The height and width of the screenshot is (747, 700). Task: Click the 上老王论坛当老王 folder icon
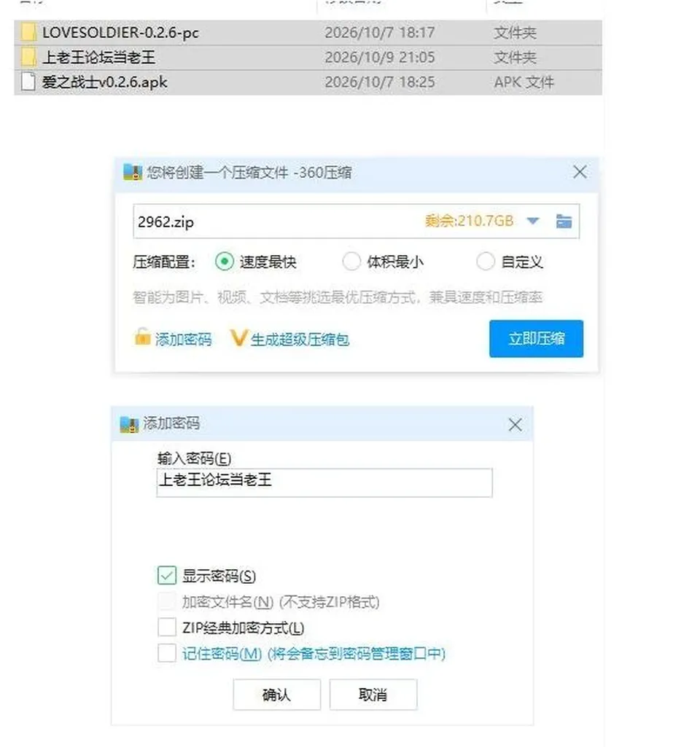(28, 57)
